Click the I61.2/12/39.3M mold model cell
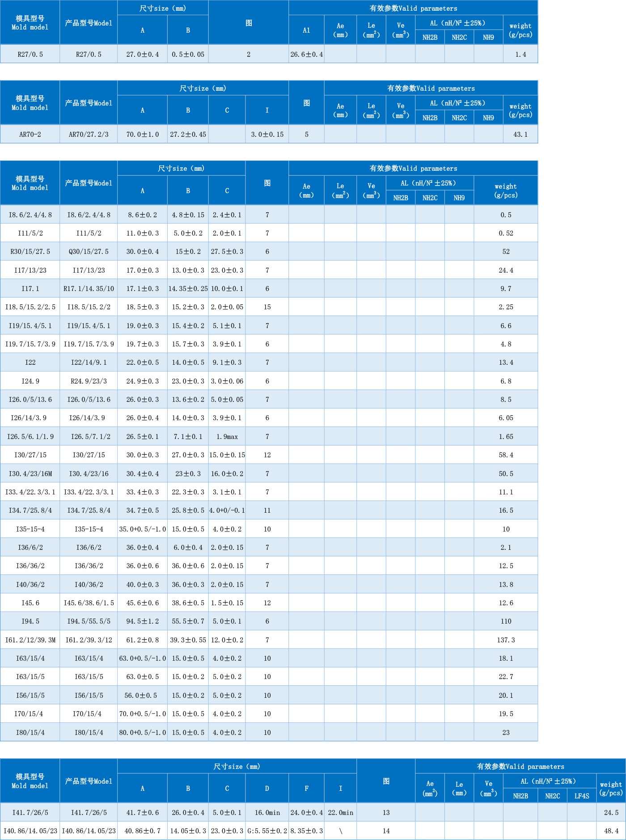 (x=30, y=640)
